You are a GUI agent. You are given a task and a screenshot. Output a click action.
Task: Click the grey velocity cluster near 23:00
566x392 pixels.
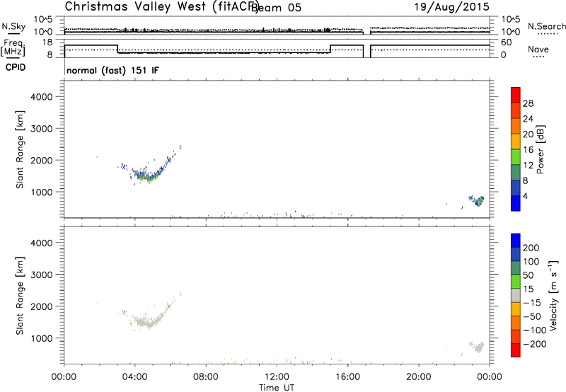point(477,347)
